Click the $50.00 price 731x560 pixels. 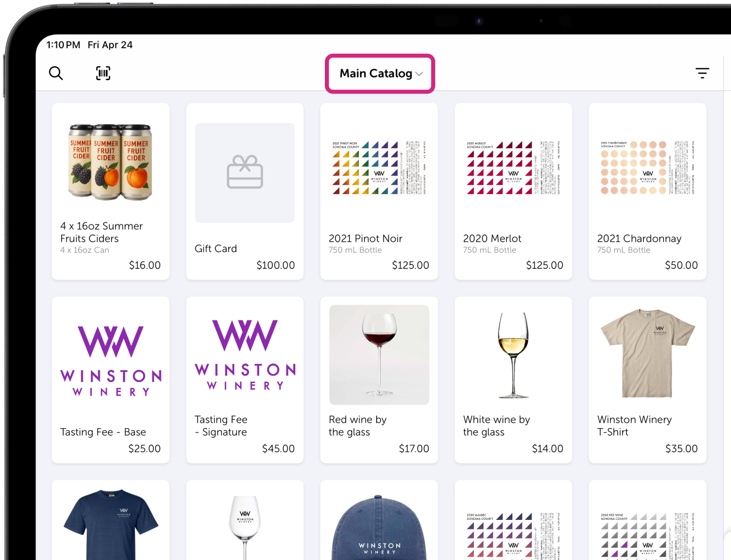[681, 265]
